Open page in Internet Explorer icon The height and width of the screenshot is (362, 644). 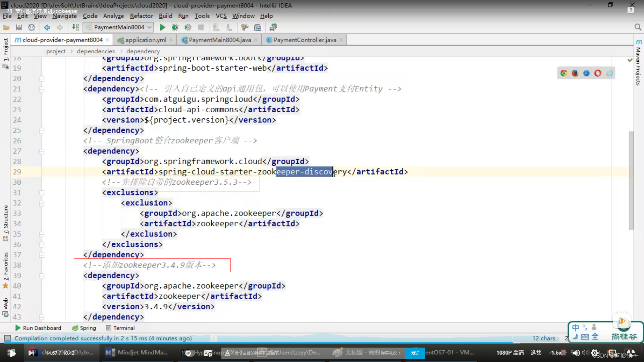pos(609,73)
